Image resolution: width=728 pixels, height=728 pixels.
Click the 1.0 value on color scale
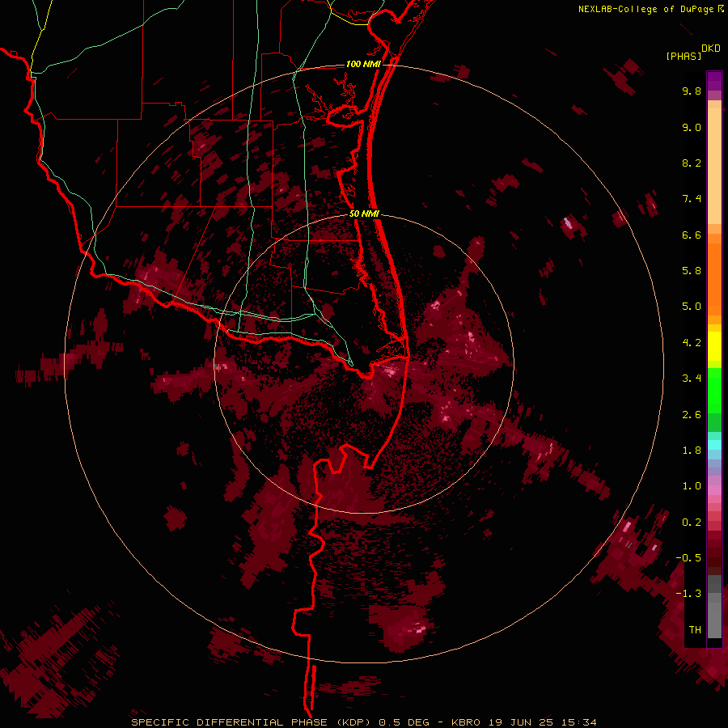[x=692, y=486]
